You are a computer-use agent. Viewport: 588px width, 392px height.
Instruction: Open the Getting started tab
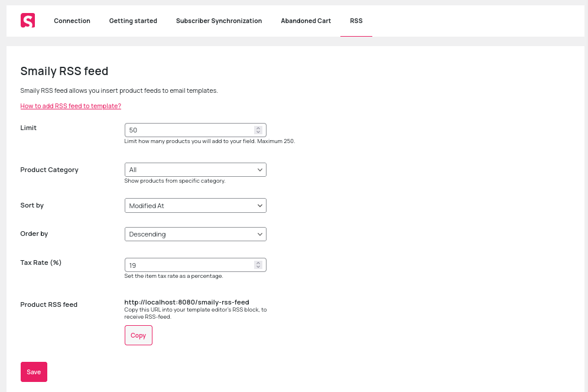[x=133, y=21]
